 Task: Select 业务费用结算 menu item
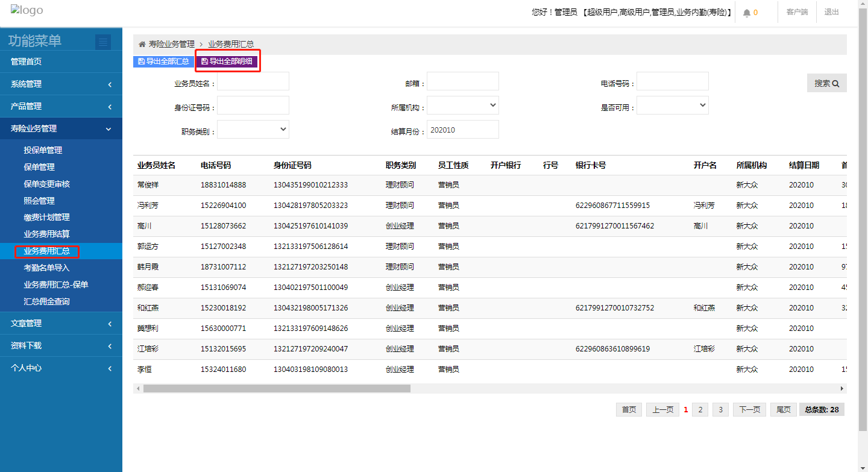point(46,234)
